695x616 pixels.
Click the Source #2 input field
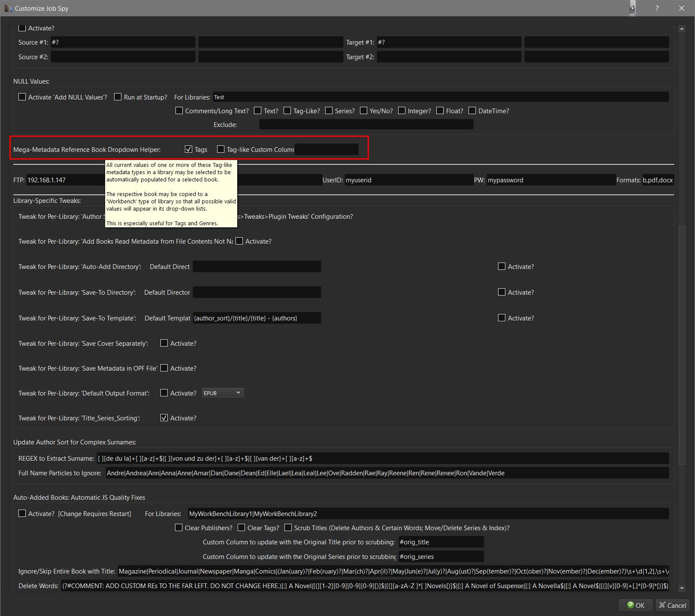[123, 57]
